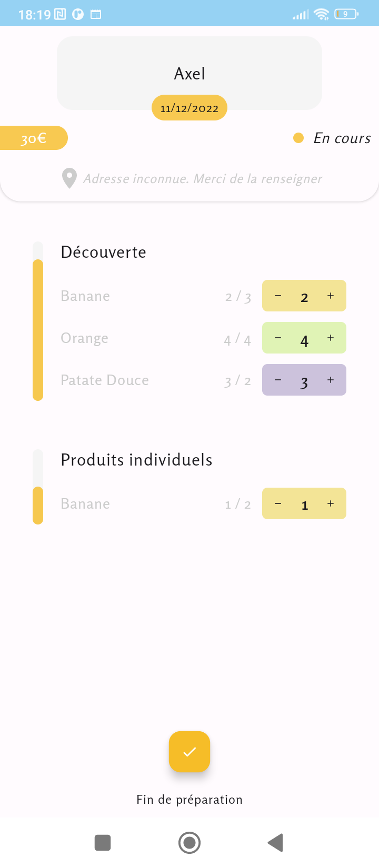
Task: Decrement the Orange quantity
Action: coord(278,338)
